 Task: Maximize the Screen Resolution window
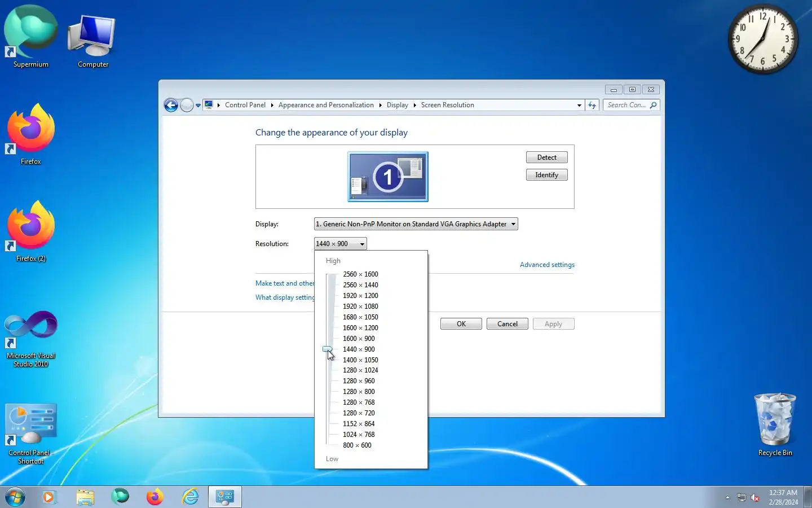coord(632,90)
